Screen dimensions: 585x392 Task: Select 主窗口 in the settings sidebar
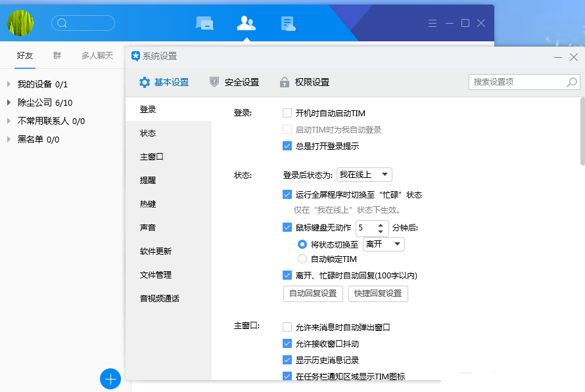[x=169, y=157]
